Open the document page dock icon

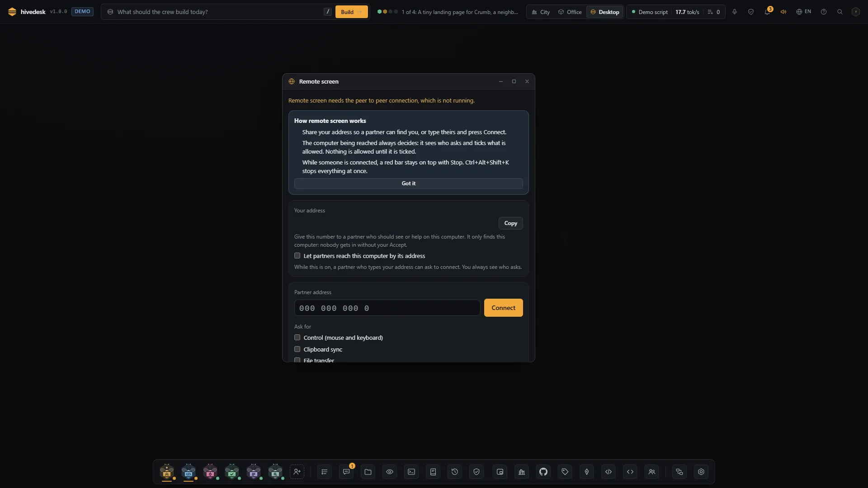tap(433, 472)
